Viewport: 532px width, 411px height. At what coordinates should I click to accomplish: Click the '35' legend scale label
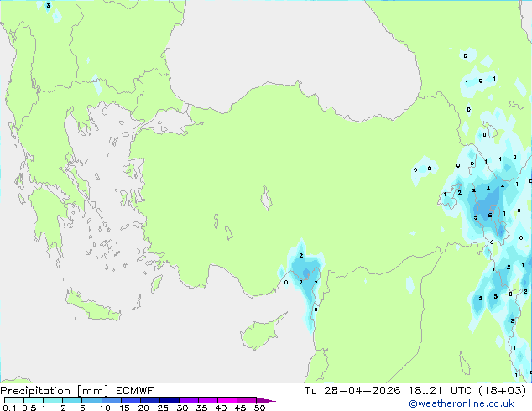201,408
